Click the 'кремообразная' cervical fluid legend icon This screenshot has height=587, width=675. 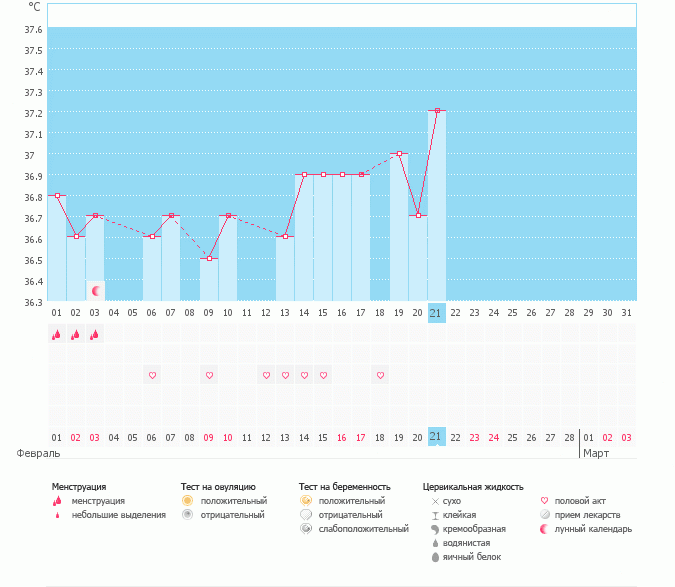tap(435, 528)
